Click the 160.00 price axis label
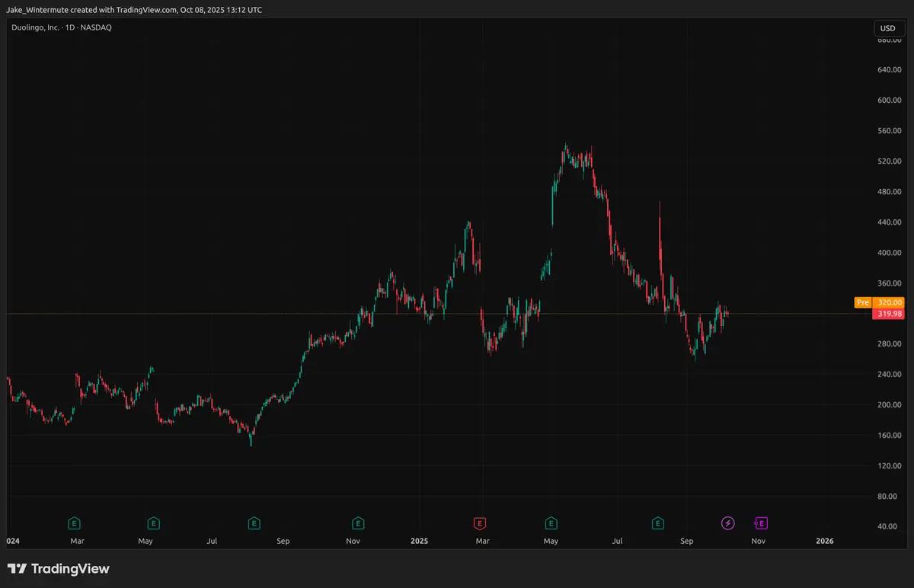 888,436
